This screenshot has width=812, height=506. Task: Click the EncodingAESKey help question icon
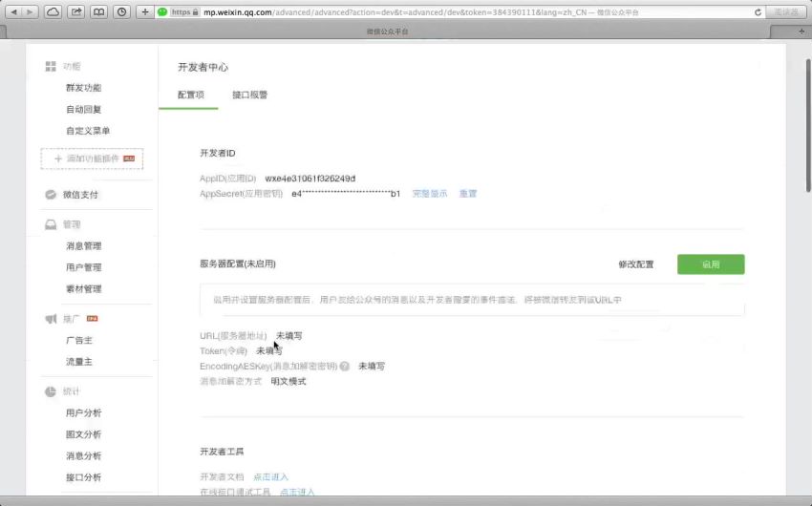[x=344, y=367]
